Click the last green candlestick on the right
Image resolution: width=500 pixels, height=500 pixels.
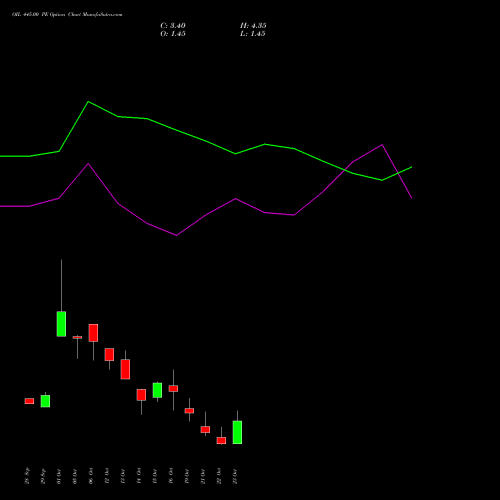coord(237,432)
